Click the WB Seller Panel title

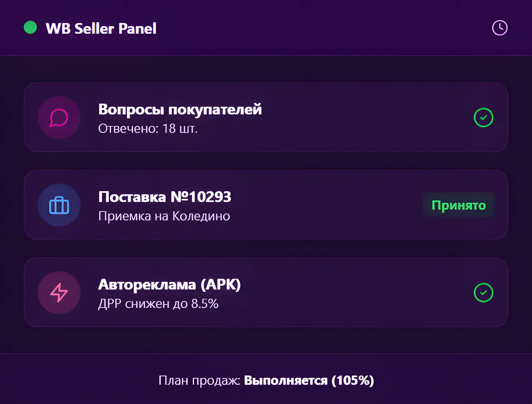click(x=101, y=28)
